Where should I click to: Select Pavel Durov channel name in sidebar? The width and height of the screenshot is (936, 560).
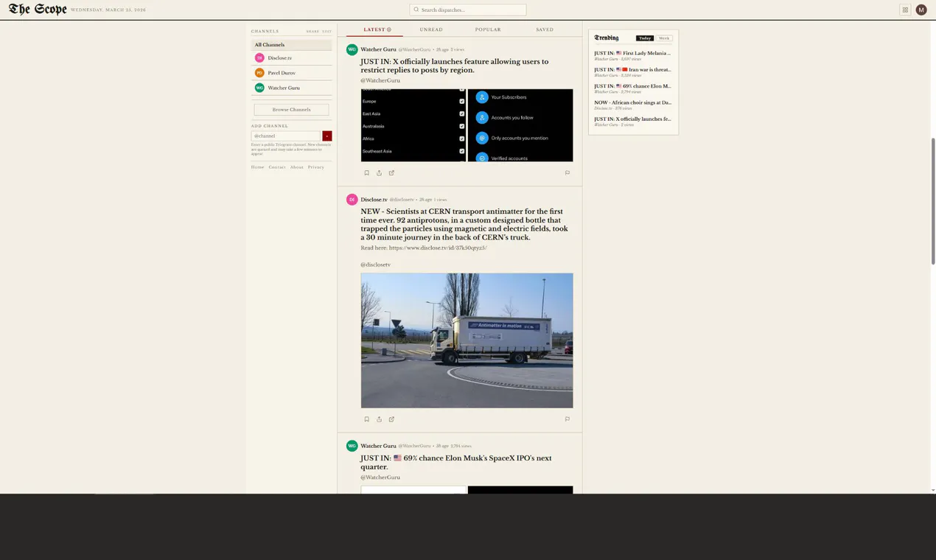pos(282,73)
